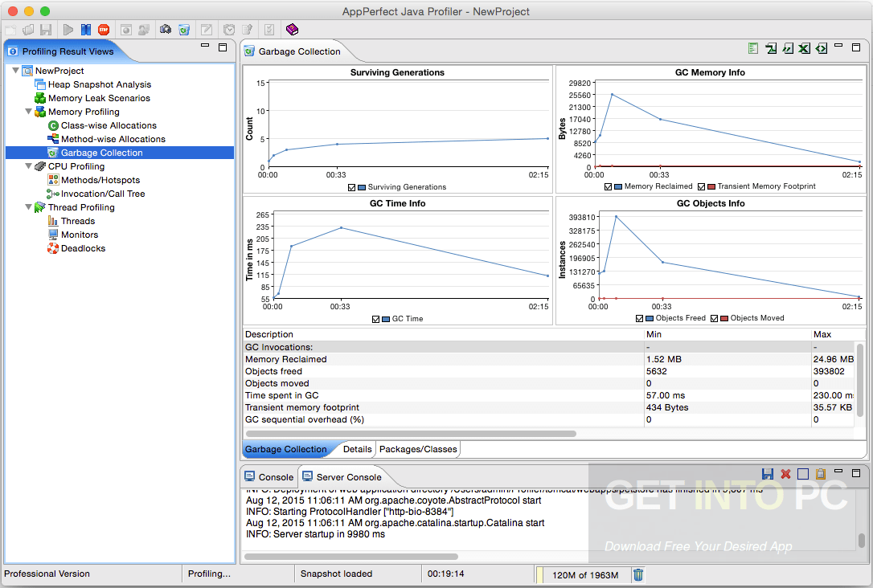873x588 pixels.
Task: Export report to XML format
Action: tap(821, 48)
